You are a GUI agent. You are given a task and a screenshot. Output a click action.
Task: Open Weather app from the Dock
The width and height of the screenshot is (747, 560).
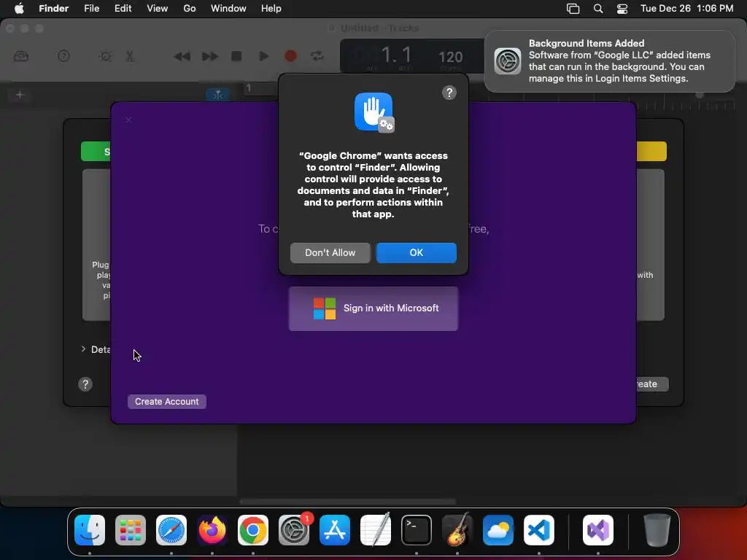pos(498,530)
